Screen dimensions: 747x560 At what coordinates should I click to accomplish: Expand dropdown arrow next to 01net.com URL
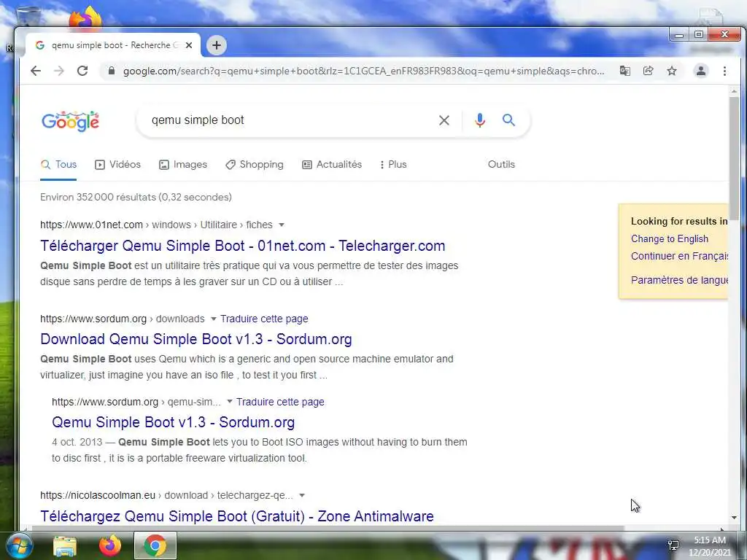[282, 225]
